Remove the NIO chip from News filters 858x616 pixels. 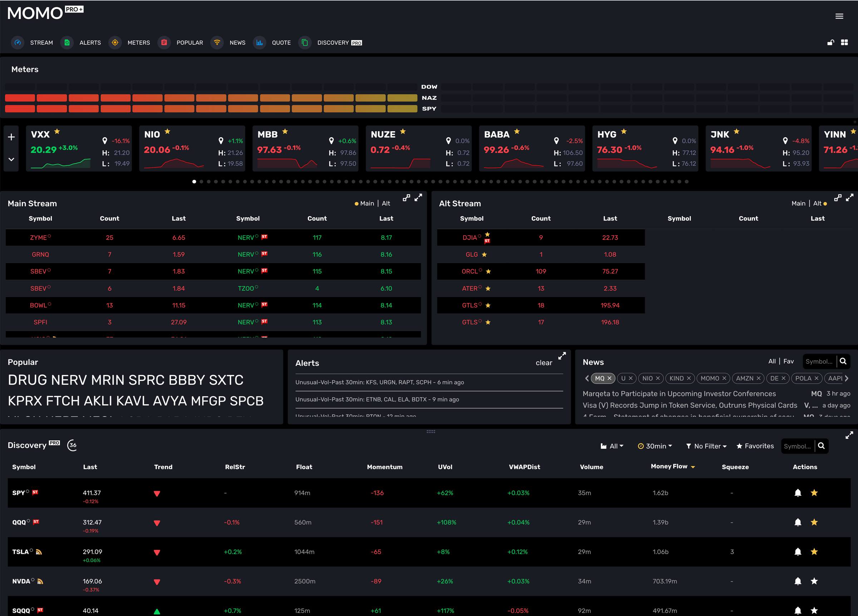coord(659,378)
